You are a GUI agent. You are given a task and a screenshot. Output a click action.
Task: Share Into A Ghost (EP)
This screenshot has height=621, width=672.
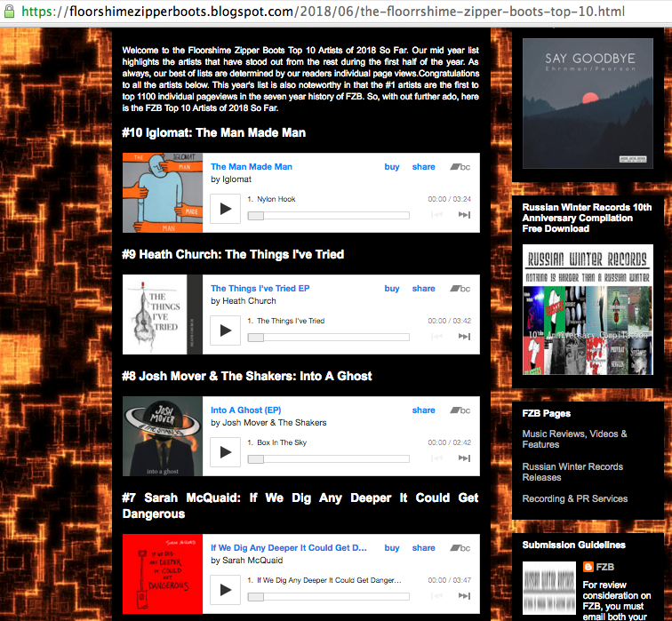(x=423, y=410)
